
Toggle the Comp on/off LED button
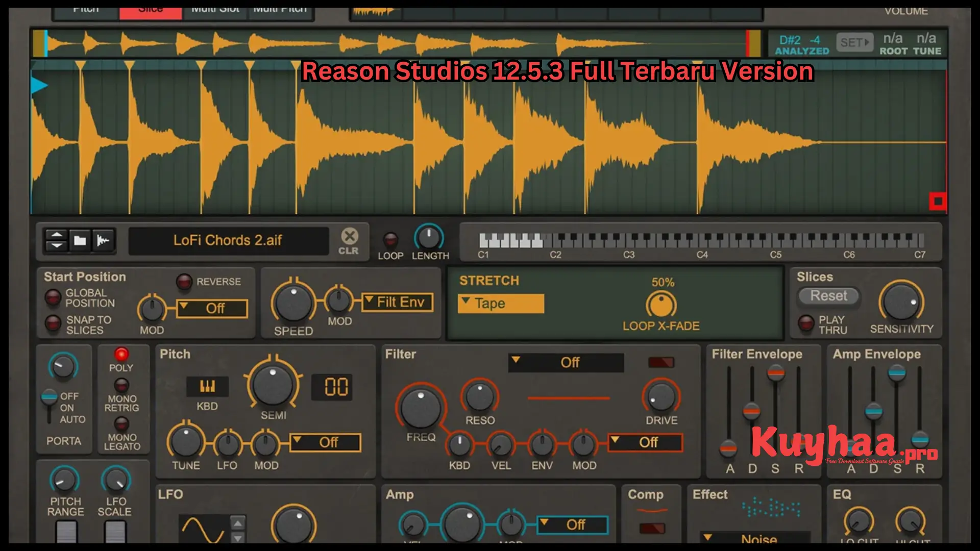tap(652, 528)
